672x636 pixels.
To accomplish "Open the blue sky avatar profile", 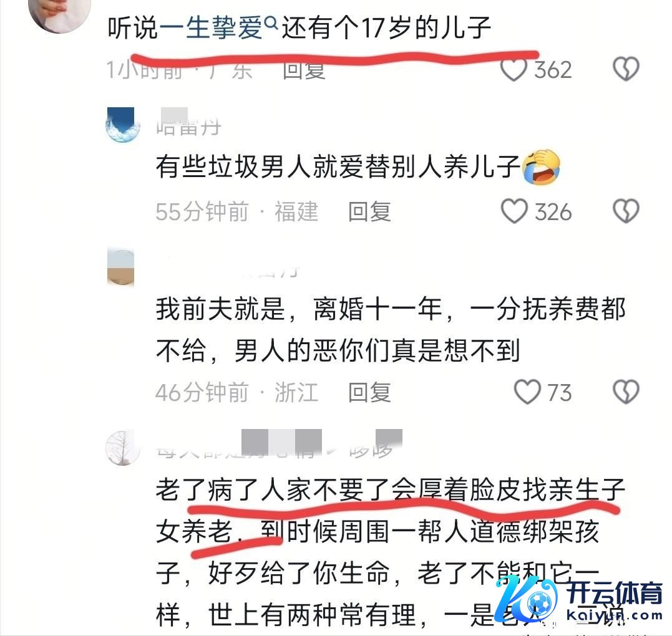I will tap(122, 125).
